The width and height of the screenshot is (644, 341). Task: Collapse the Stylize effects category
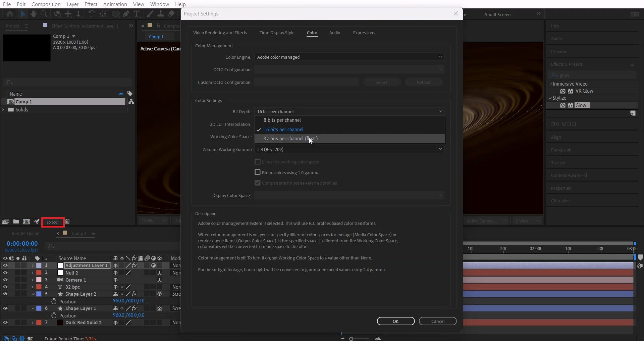coord(550,98)
